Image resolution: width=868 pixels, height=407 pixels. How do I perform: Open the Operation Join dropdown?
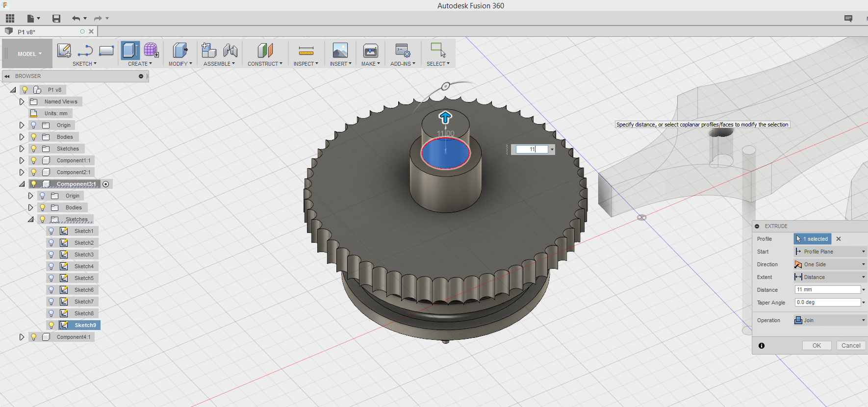830,320
